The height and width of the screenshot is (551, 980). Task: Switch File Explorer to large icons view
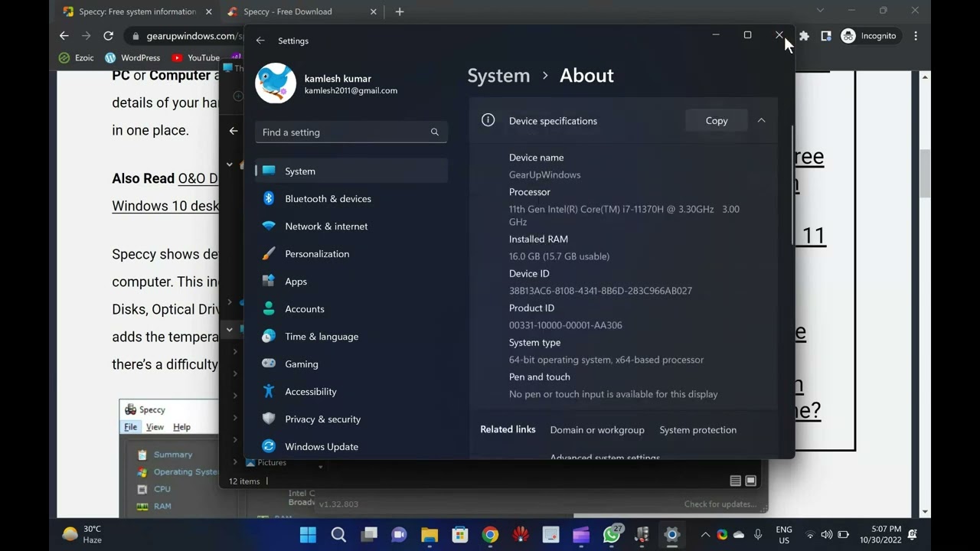click(750, 481)
